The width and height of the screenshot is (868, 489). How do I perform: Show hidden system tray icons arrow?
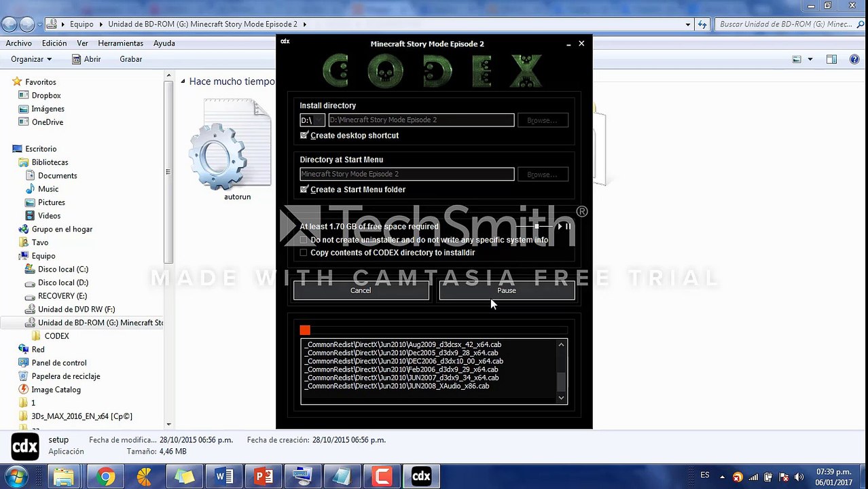722,477
